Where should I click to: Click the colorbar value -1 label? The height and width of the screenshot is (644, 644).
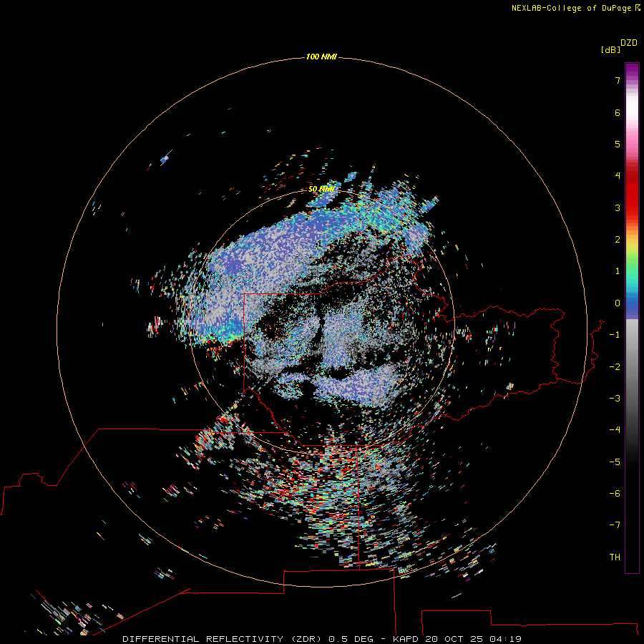coord(615,335)
